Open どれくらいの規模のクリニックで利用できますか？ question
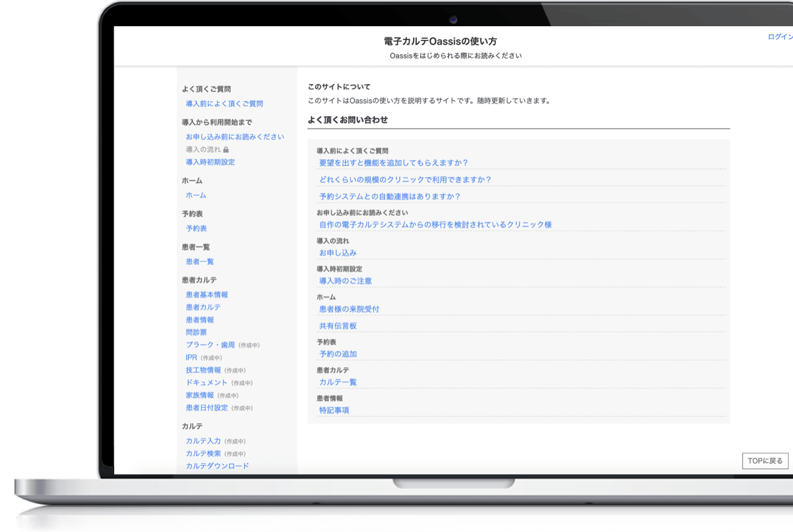Viewport: 793px width, 532px height. [x=405, y=180]
